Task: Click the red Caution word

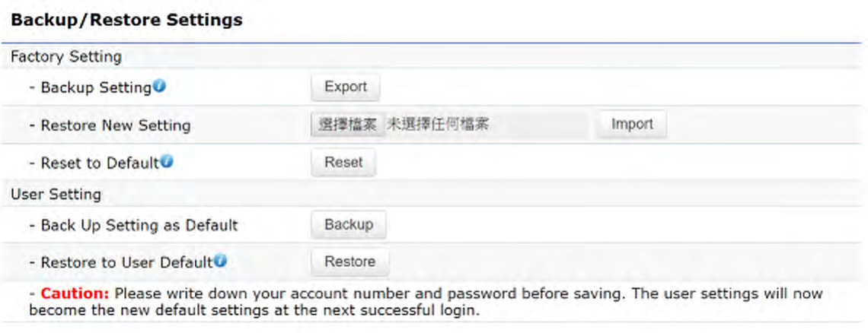Action: click(75, 293)
